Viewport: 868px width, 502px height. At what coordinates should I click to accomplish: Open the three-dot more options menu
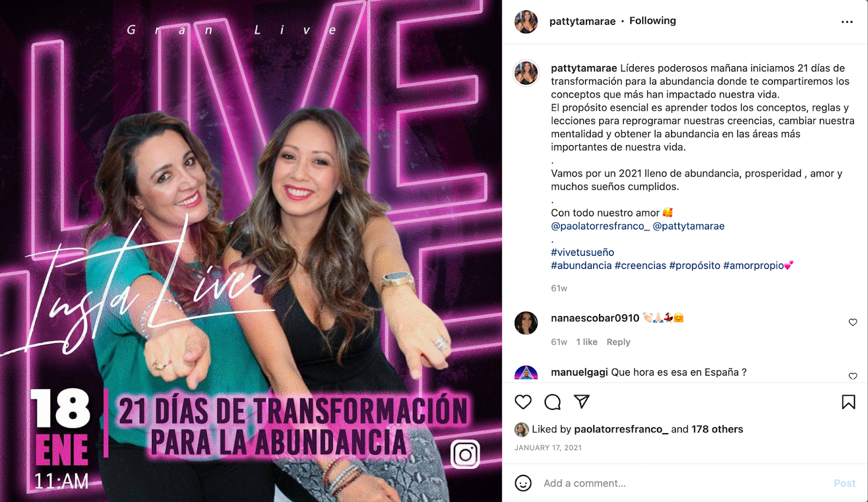(847, 22)
